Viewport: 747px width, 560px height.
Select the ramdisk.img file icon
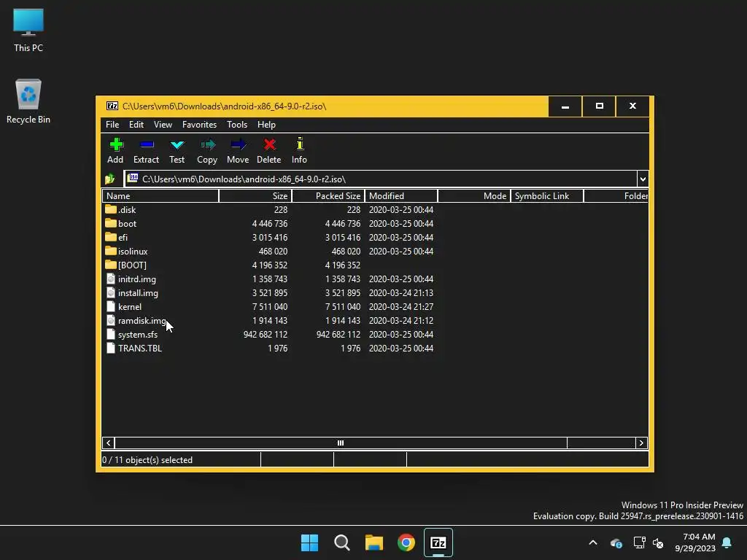(x=111, y=320)
